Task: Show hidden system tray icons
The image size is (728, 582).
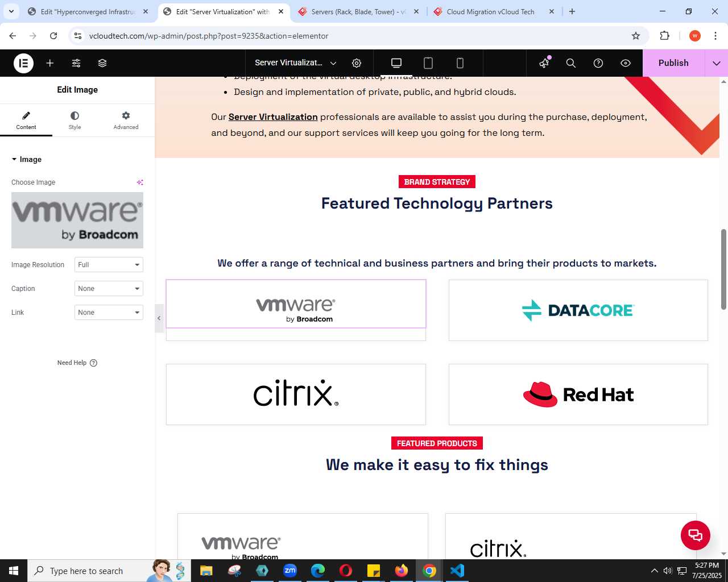Action: pyautogui.click(x=654, y=571)
